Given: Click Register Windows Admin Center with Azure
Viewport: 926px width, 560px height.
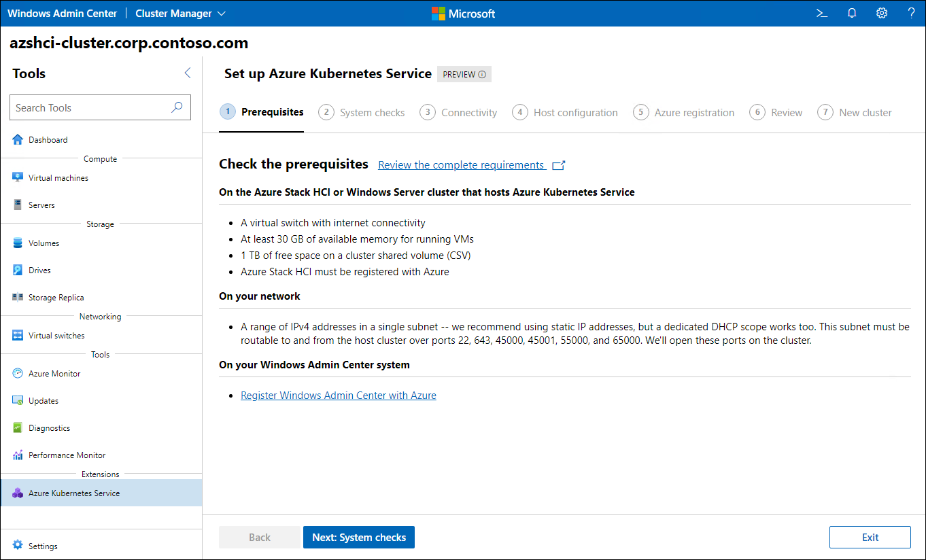Looking at the screenshot, I should tap(339, 395).
